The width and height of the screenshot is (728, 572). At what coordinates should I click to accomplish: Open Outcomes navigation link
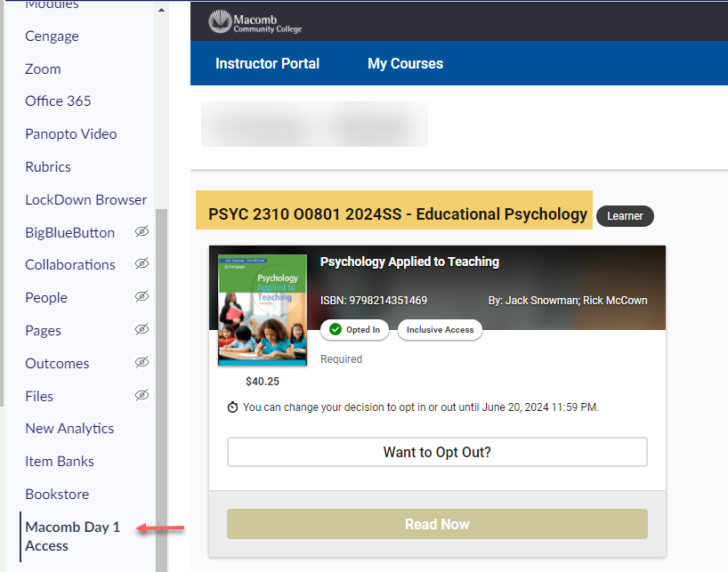[57, 364]
